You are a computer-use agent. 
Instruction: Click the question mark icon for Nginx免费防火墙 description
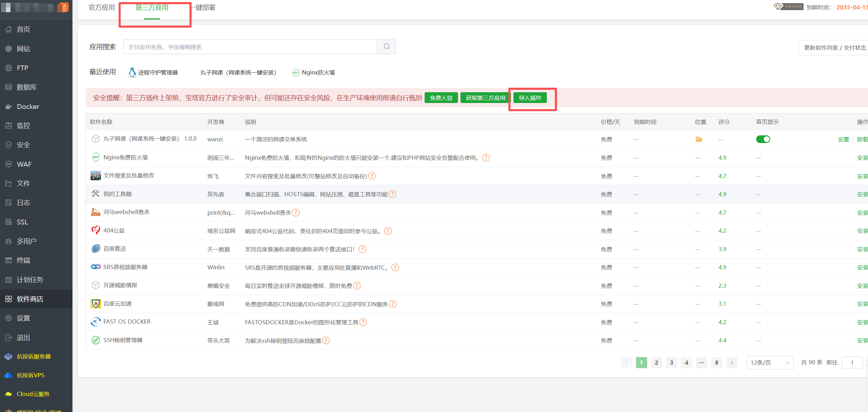(x=486, y=158)
